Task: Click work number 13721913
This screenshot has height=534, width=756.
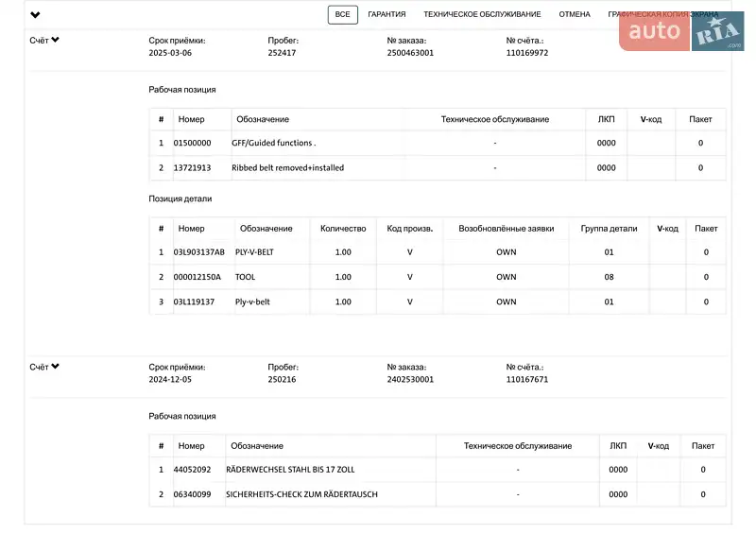Action: tap(192, 168)
